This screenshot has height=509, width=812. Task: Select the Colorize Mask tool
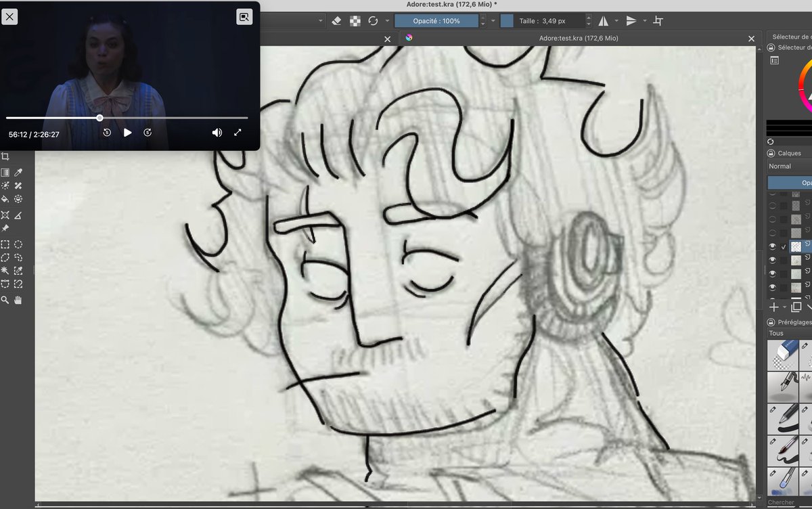tap(5, 185)
